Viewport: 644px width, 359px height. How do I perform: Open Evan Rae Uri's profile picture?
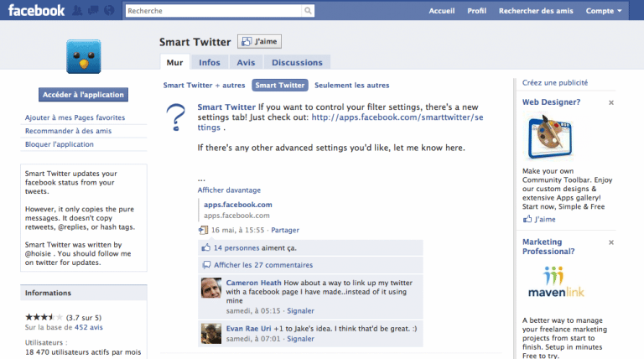tap(211, 334)
